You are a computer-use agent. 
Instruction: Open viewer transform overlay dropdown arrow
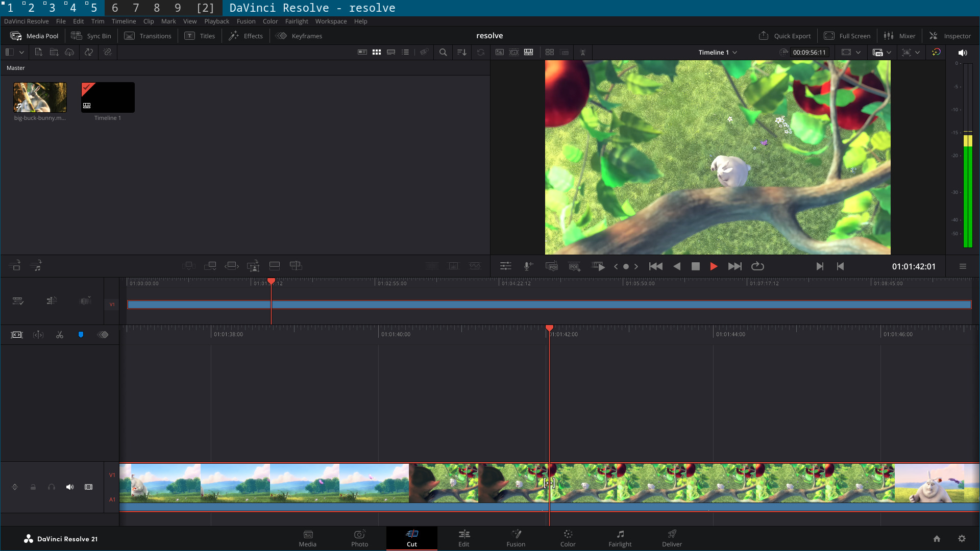pos(917,52)
